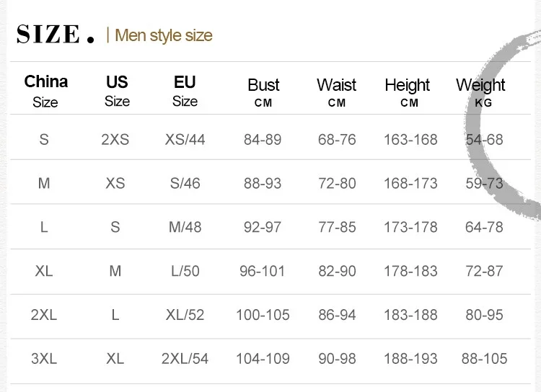This screenshot has width=541, height=392.
Task: Click the Men style size label
Action: (x=164, y=35)
